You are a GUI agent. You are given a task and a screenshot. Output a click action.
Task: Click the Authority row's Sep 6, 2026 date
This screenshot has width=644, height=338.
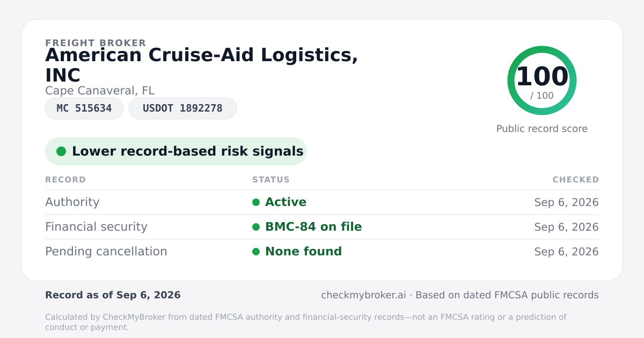(567, 202)
